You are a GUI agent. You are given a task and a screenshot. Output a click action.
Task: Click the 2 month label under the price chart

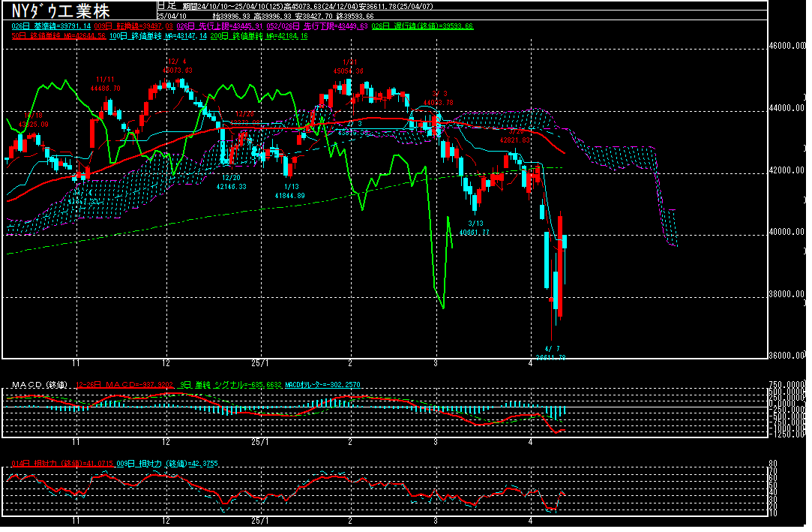coord(350,363)
